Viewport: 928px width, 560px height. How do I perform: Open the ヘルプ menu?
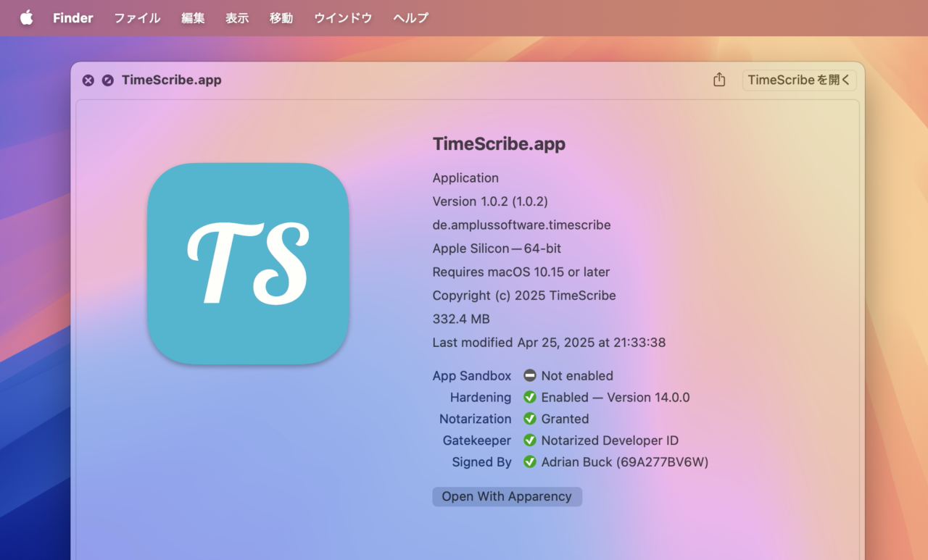[410, 18]
